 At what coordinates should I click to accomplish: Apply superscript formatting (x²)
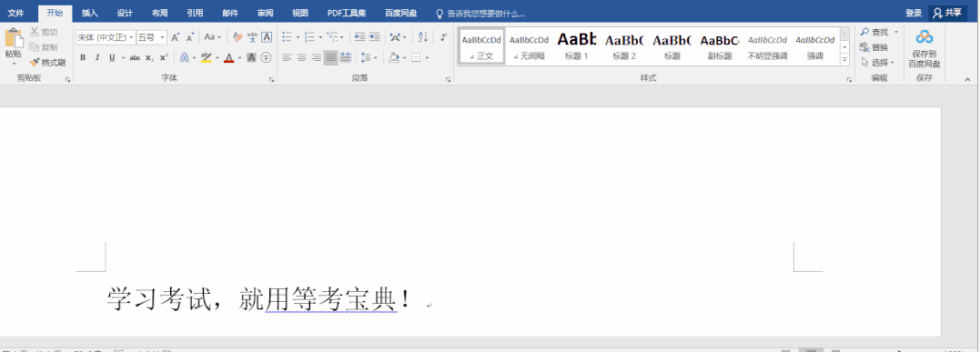(x=164, y=57)
